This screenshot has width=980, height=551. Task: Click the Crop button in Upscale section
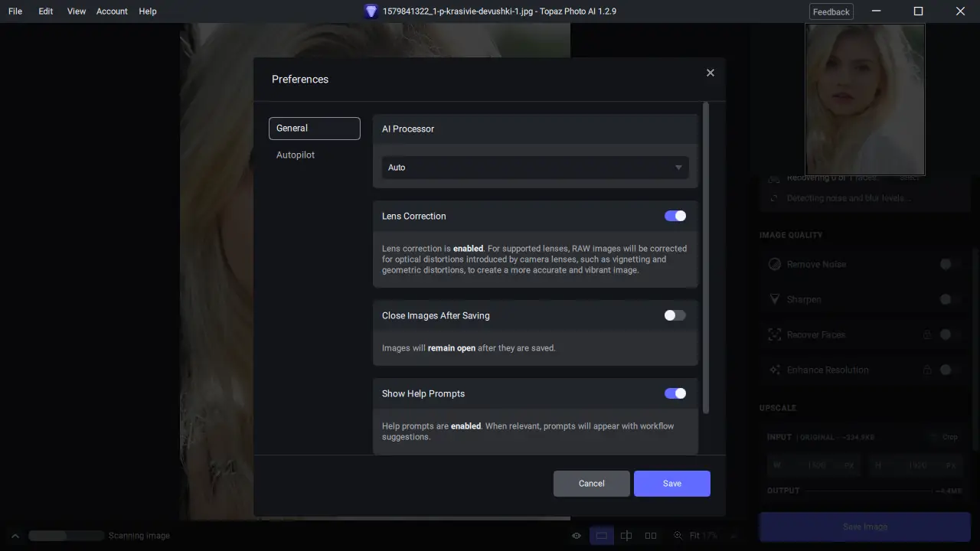(945, 437)
